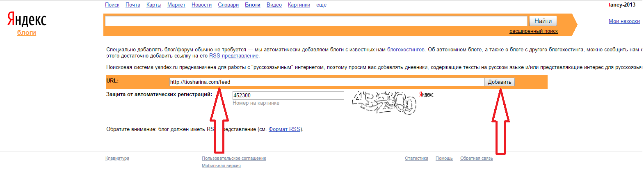The image size is (644, 177).
Task: Follow the блогохостингов link
Action: tap(406, 50)
